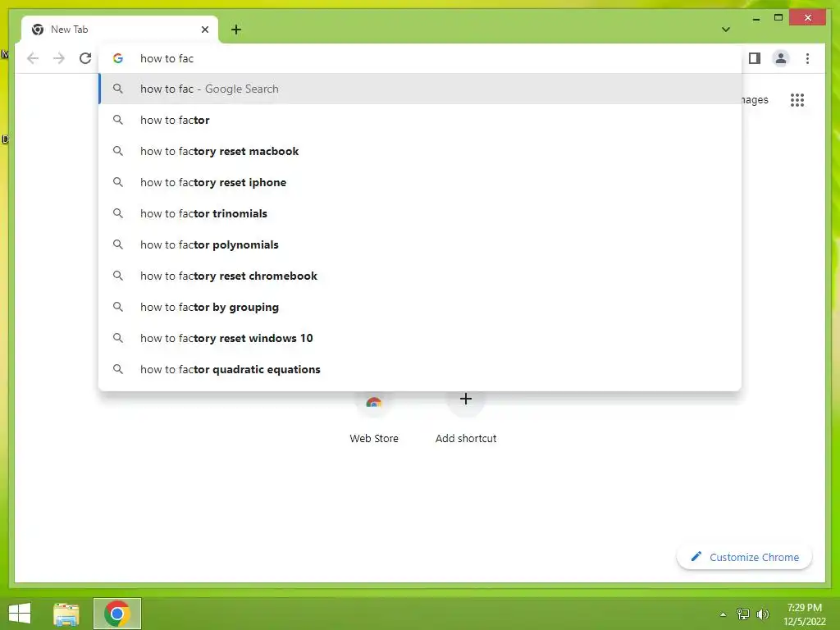
Task: Open the Windows Start button
Action: [20, 614]
